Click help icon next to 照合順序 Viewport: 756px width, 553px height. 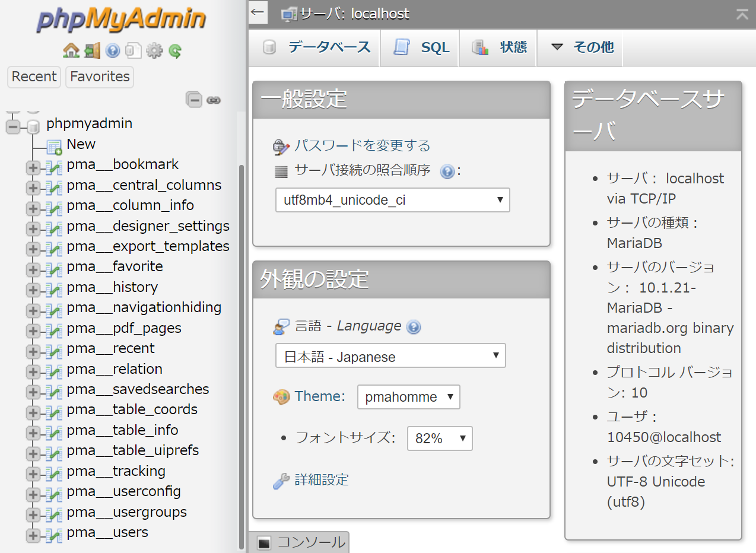tap(447, 172)
